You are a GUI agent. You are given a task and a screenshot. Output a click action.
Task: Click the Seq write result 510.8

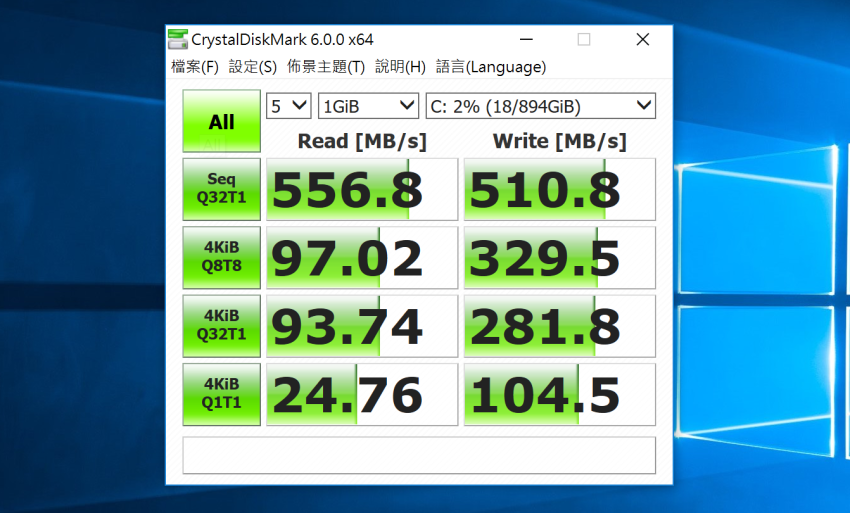(x=559, y=189)
